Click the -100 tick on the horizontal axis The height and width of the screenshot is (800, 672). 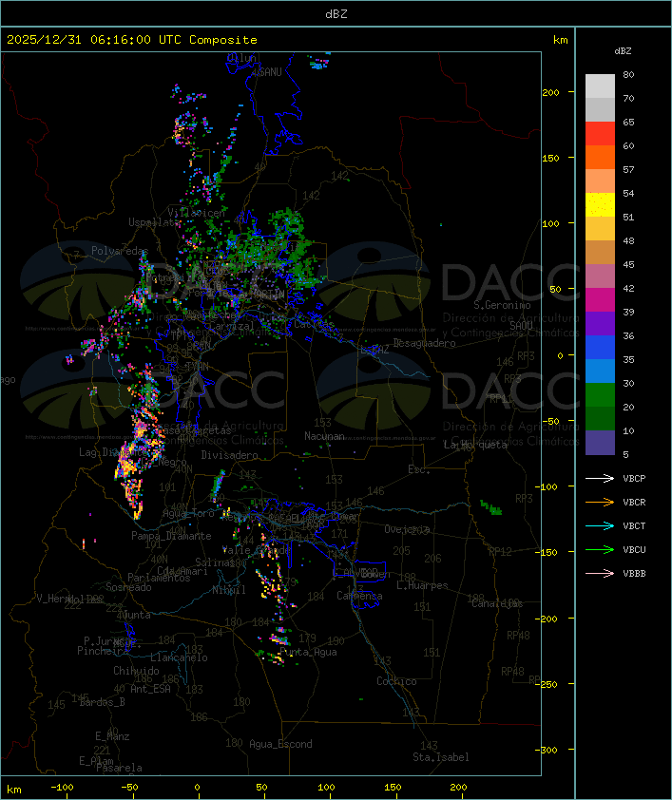62,788
